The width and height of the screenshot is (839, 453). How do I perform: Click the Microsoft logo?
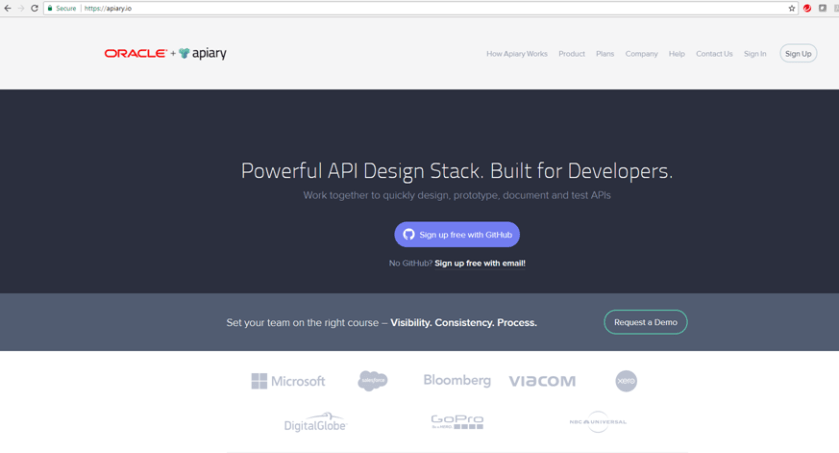coord(288,381)
